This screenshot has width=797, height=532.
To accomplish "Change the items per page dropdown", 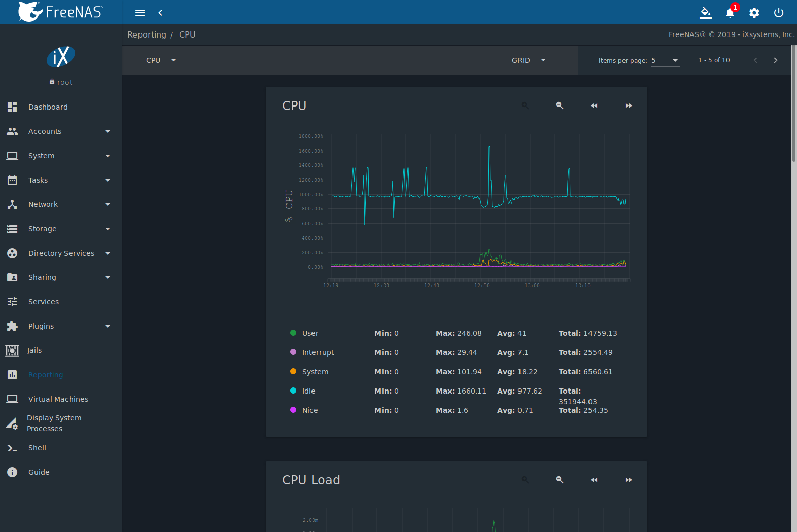I will click(665, 60).
